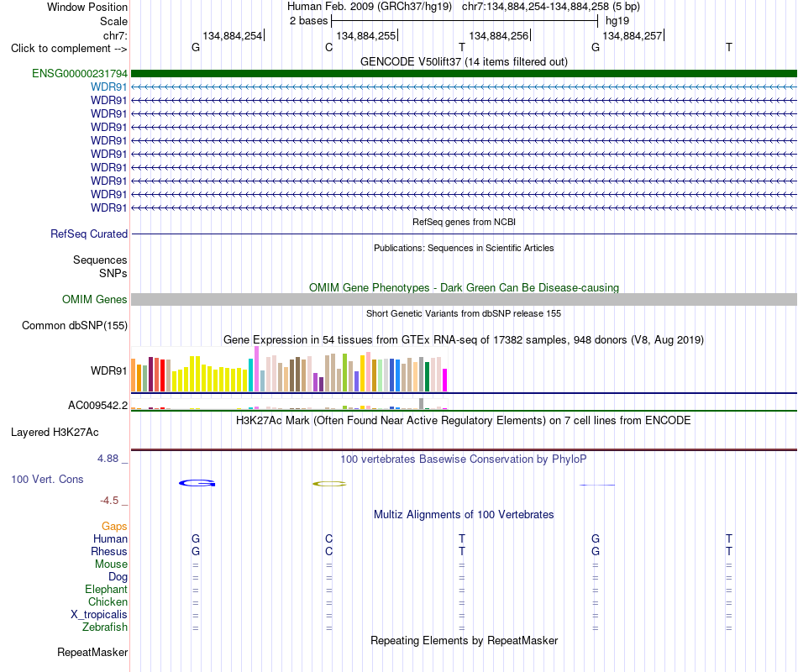Viewport: 798px width, 672px height.
Task: Click the Chicken alignment row label
Action: pyautogui.click(x=108, y=601)
